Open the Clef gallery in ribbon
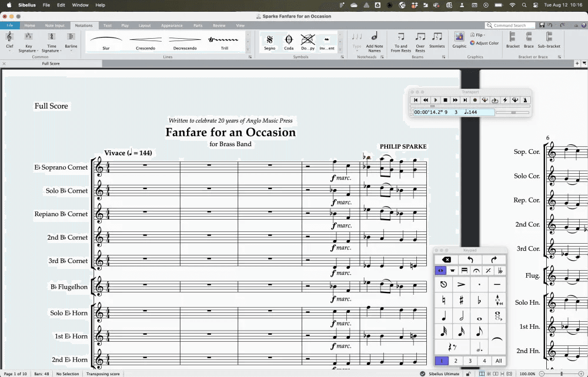 [9, 41]
